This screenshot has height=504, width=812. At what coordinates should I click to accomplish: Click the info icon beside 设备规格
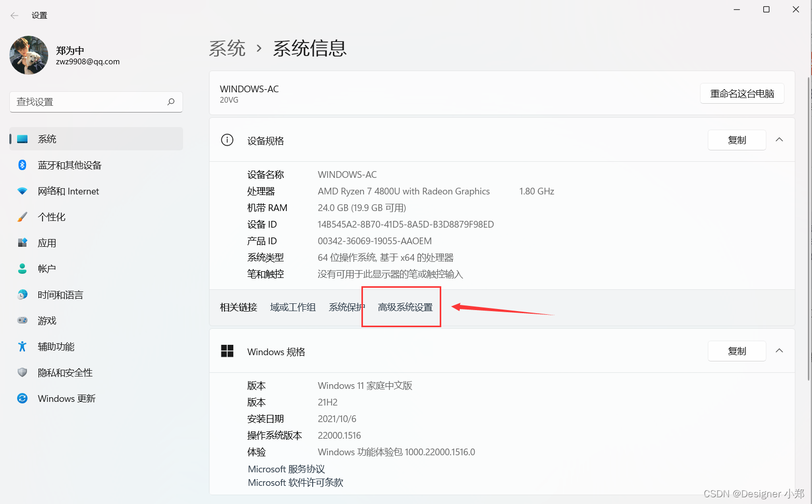coord(227,140)
